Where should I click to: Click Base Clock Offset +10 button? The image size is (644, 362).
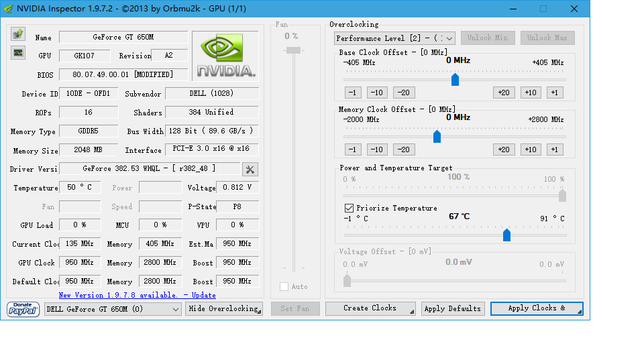coord(531,93)
